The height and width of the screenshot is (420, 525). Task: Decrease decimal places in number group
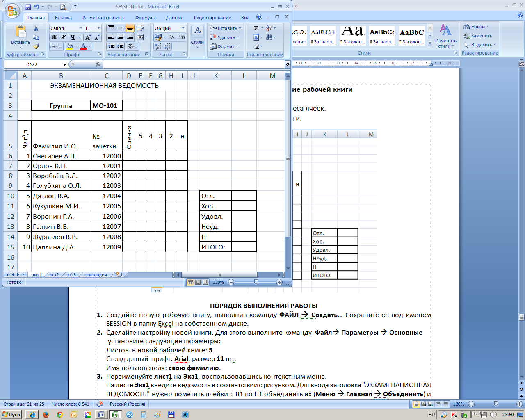coord(168,46)
